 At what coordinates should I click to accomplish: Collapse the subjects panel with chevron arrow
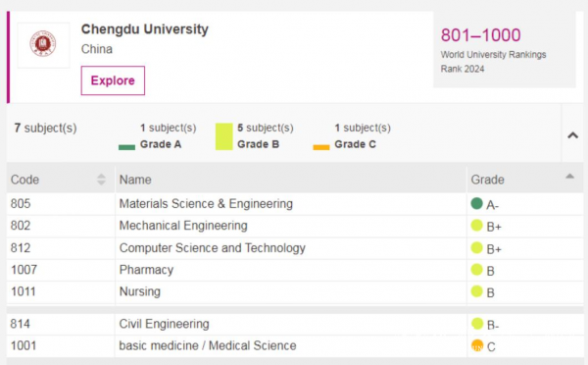coord(572,135)
